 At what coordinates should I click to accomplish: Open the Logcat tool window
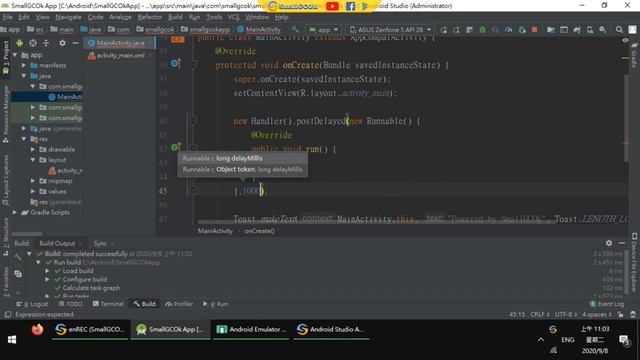32,304
